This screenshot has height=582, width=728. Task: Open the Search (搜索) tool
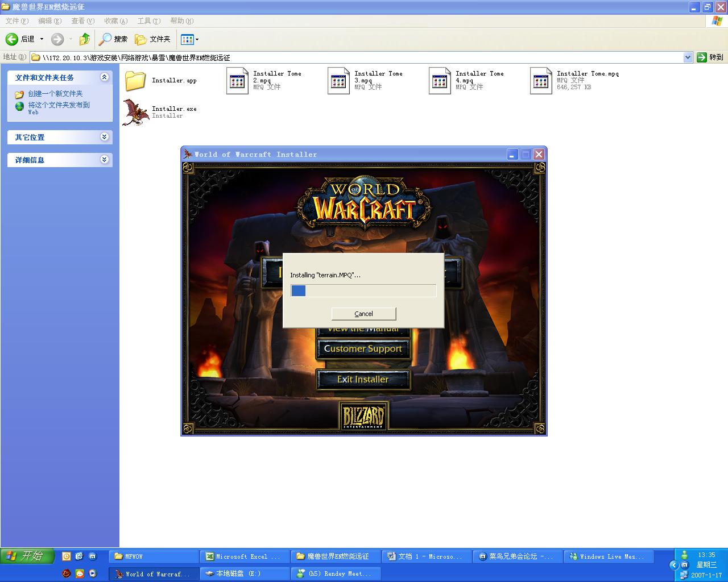113,39
